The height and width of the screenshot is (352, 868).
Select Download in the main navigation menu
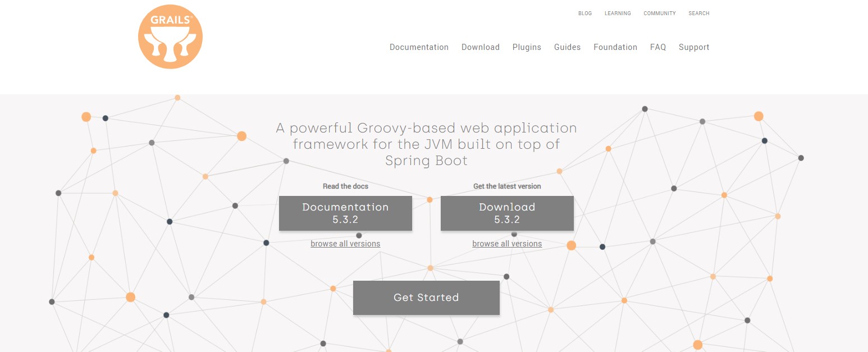480,47
